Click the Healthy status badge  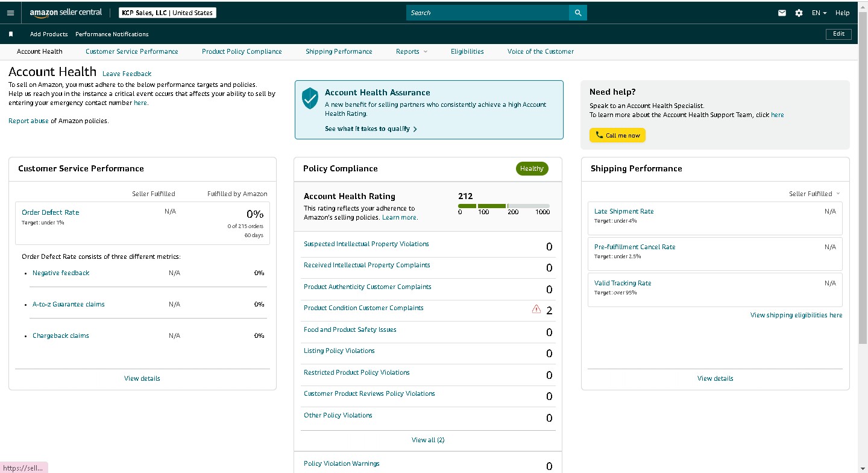pyautogui.click(x=532, y=169)
